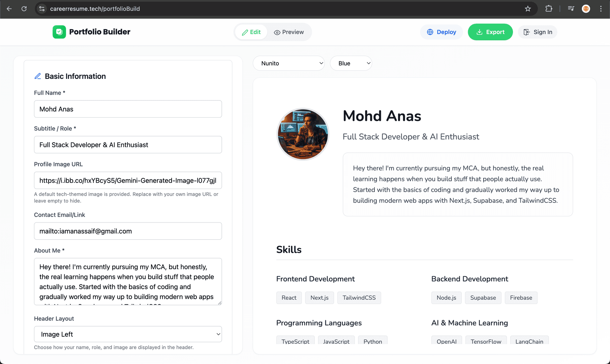This screenshot has width=610, height=364.
Task: Click the download icon inside the Export button
Action: point(480,32)
